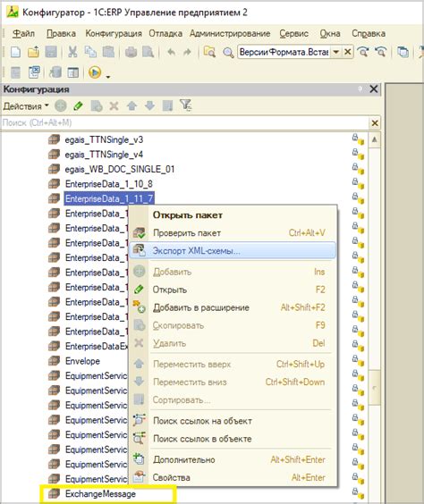424x504 pixels.
Task: Click the folder search icon in toolbar
Action: tap(209, 52)
